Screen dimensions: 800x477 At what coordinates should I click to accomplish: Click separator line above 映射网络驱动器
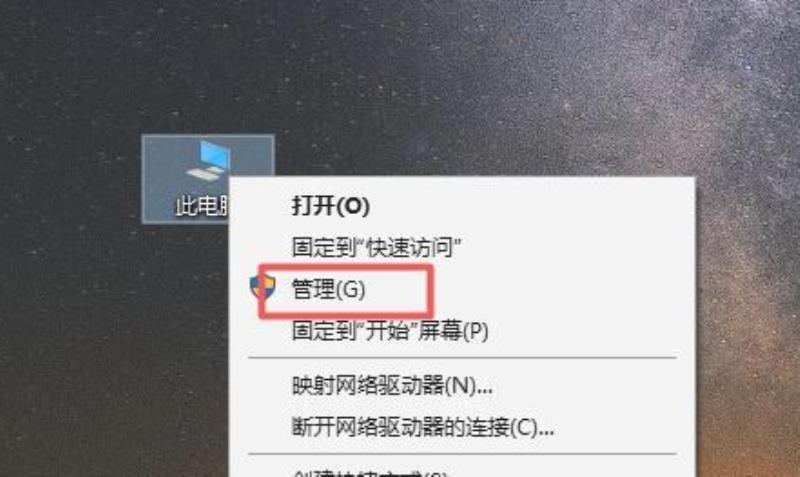click(462, 358)
